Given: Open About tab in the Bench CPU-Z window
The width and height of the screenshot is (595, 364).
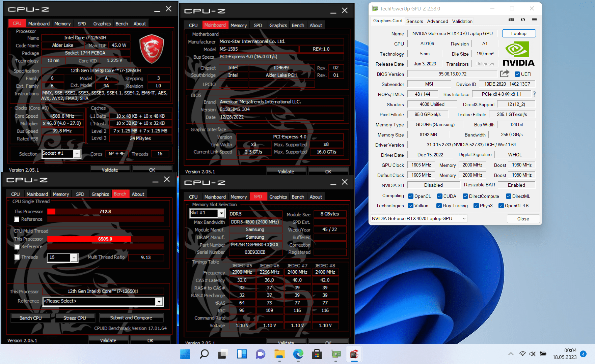Looking at the screenshot, I should coord(138,194).
